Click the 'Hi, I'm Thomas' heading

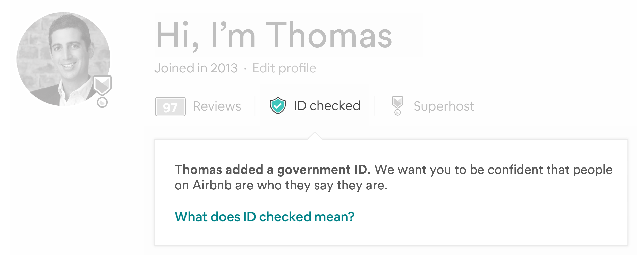[x=274, y=35]
